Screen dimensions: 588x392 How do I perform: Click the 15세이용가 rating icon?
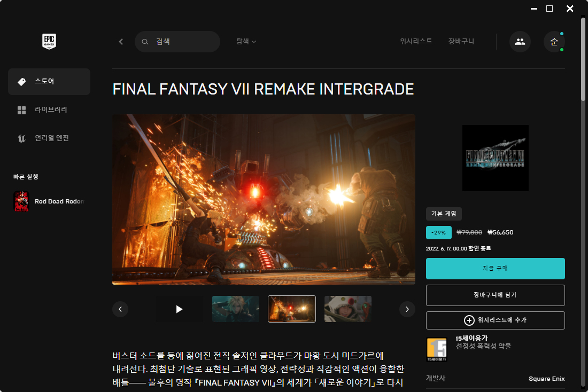pyautogui.click(x=437, y=349)
